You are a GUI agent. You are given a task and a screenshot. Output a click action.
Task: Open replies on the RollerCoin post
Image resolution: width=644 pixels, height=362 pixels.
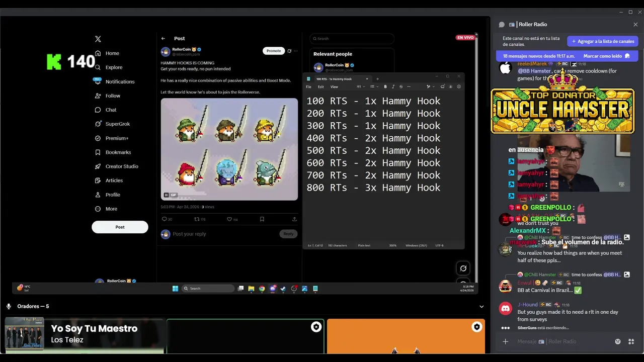pyautogui.click(x=167, y=219)
